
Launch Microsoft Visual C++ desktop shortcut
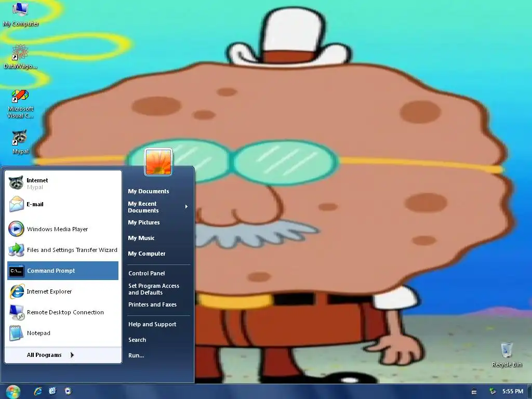tap(20, 104)
